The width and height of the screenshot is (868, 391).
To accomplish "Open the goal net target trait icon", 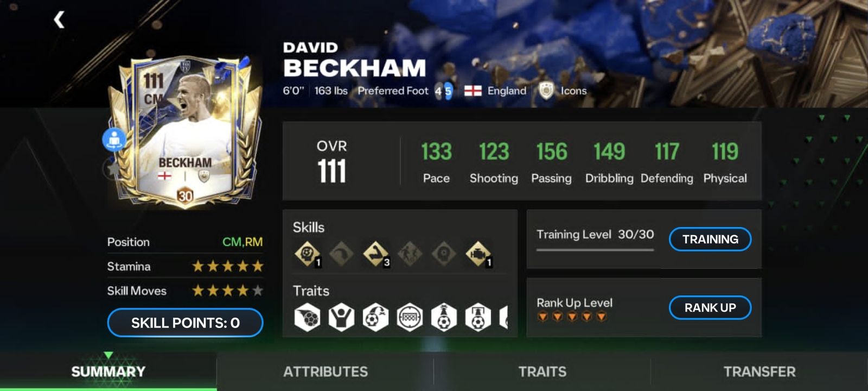I will pyautogui.click(x=410, y=317).
